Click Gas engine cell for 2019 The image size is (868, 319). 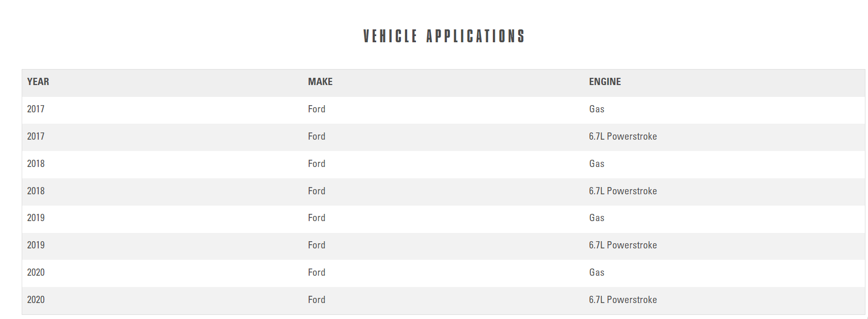pyautogui.click(x=597, y=218)
